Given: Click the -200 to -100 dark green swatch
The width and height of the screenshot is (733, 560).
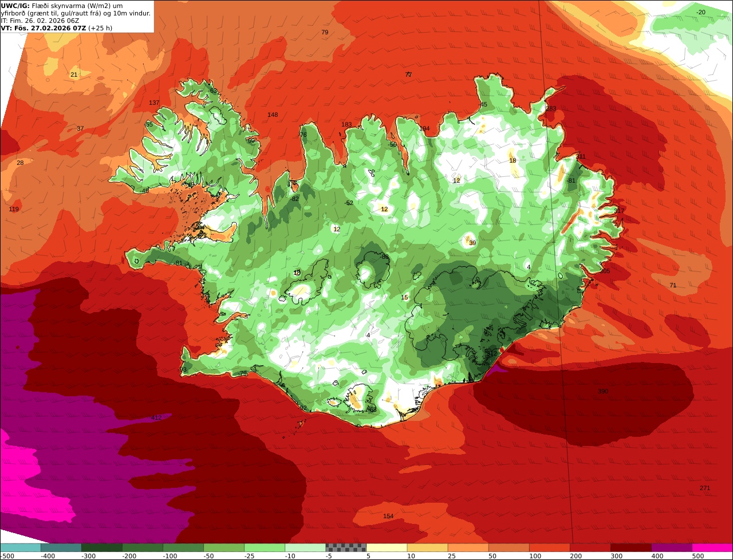Looking at the screenshot, I should click(x=143, y=547).
